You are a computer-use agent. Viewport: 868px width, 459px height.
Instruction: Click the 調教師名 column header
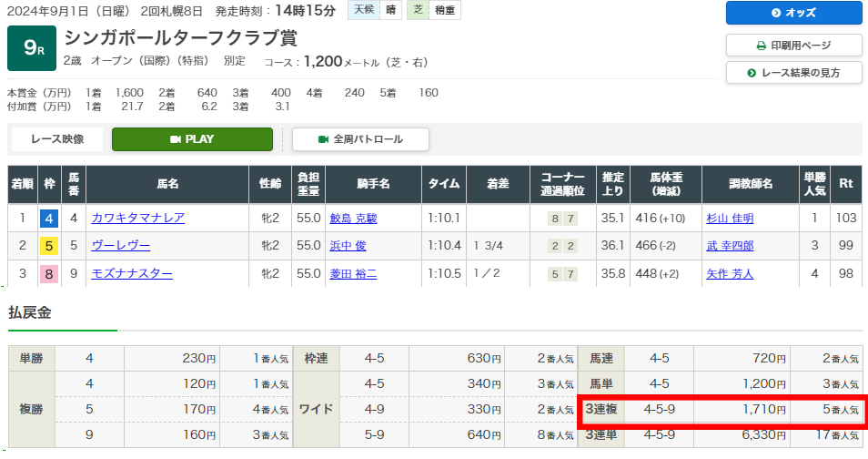tap(751, 184)
